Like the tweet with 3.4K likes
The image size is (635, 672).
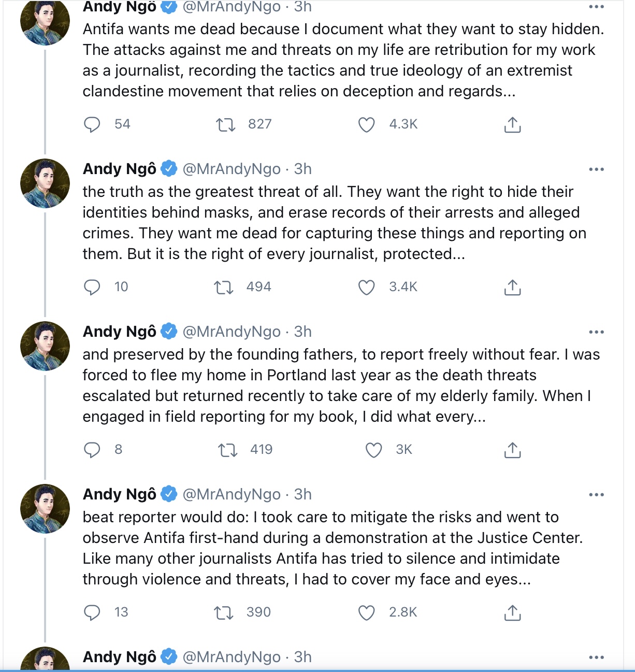367,287
